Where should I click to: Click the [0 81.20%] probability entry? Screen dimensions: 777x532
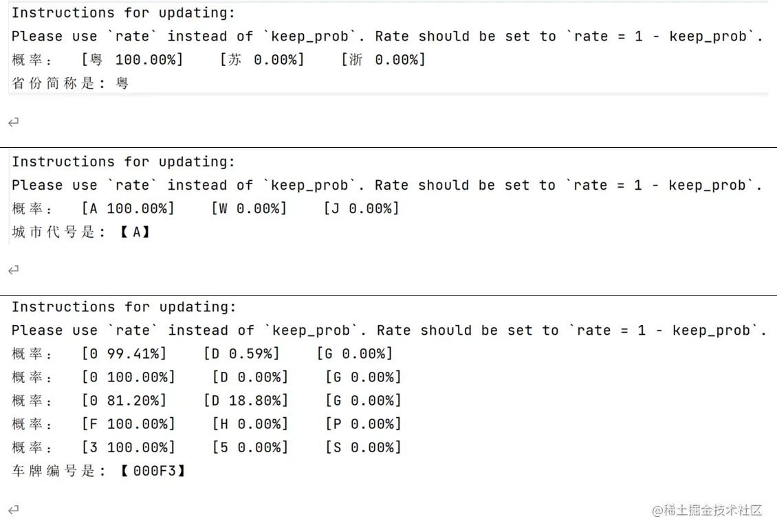124,400
